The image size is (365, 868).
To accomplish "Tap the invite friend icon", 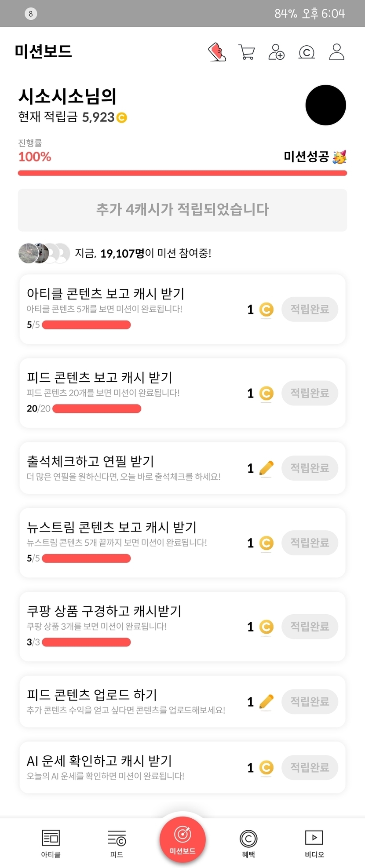I will click(277, 52).
